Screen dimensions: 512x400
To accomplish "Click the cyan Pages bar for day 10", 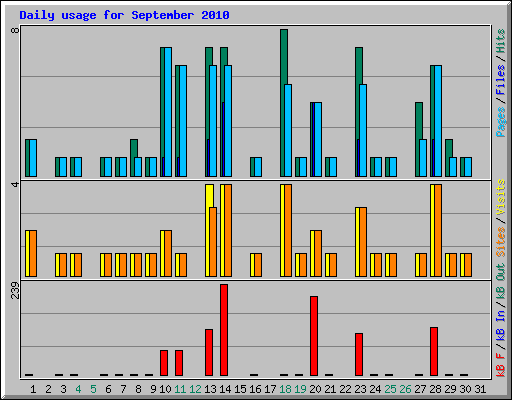I will (168, 112).
